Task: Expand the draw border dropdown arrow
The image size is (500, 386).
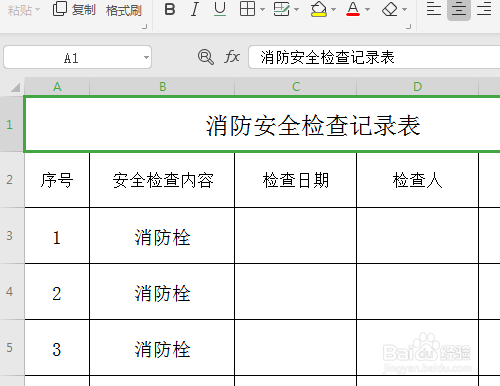Action: point(297,9)
